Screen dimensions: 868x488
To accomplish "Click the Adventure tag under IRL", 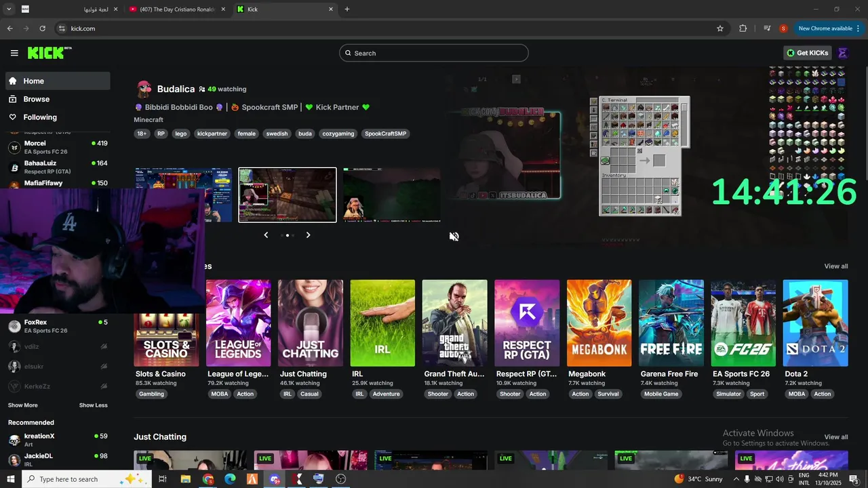I will pyautogui.click(x=387, y=394).
